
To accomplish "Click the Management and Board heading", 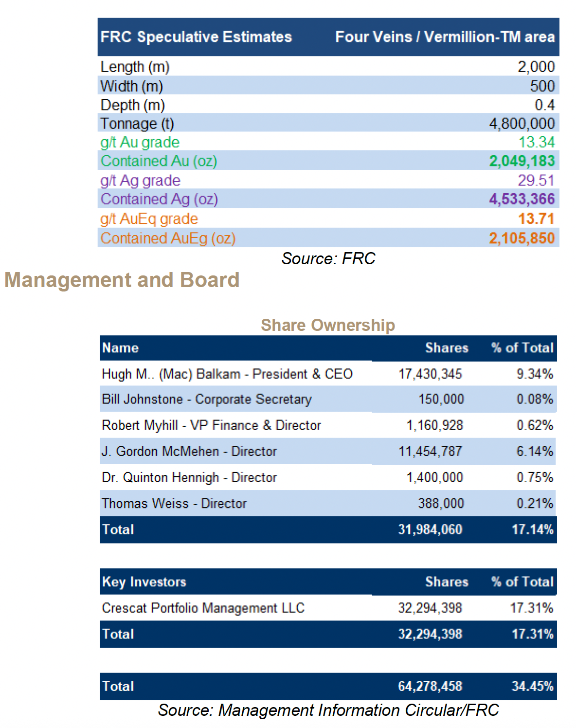I will tap(122, 280).
